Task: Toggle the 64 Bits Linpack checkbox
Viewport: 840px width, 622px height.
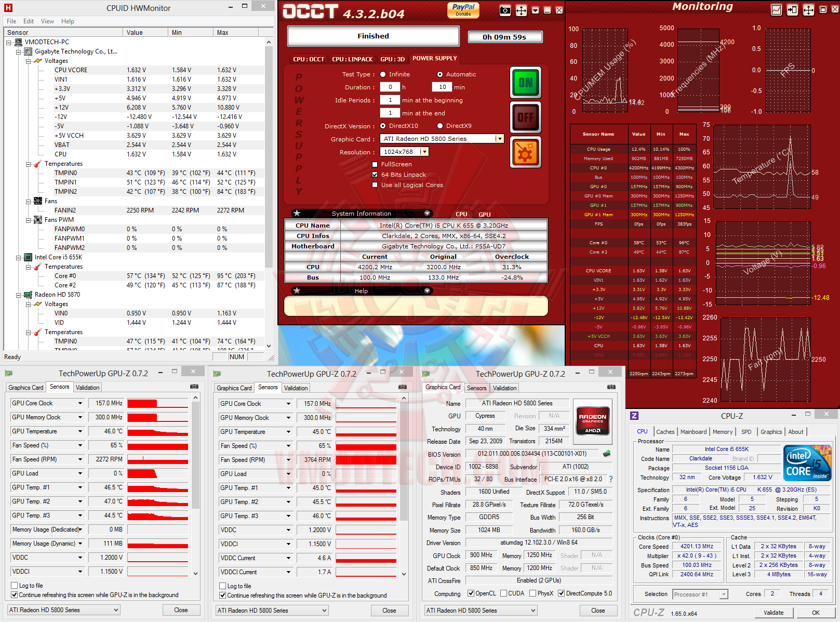Action: click(375, 175)
